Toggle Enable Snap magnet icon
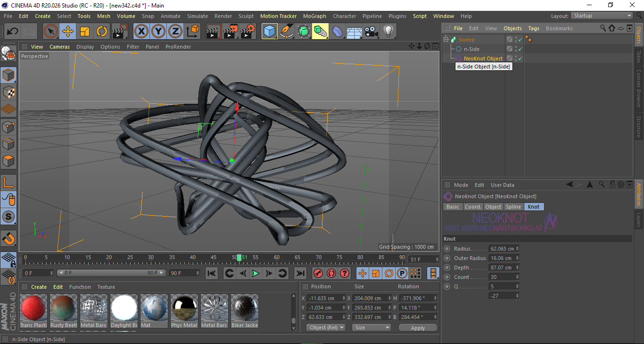Image resolution: width=644 pixels, height=344 pixels. pos(8,239)
